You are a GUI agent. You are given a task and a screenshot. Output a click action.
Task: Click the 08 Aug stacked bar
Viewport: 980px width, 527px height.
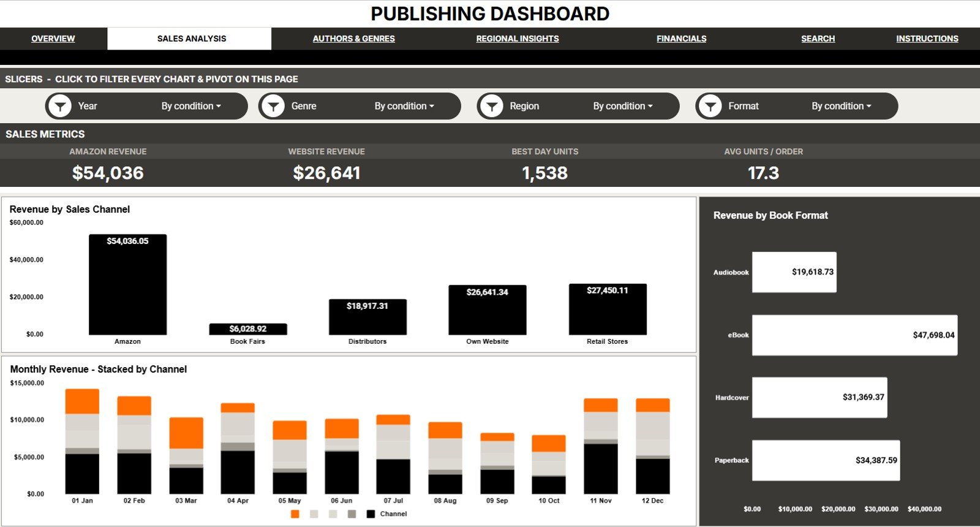(x=445, y=458)
